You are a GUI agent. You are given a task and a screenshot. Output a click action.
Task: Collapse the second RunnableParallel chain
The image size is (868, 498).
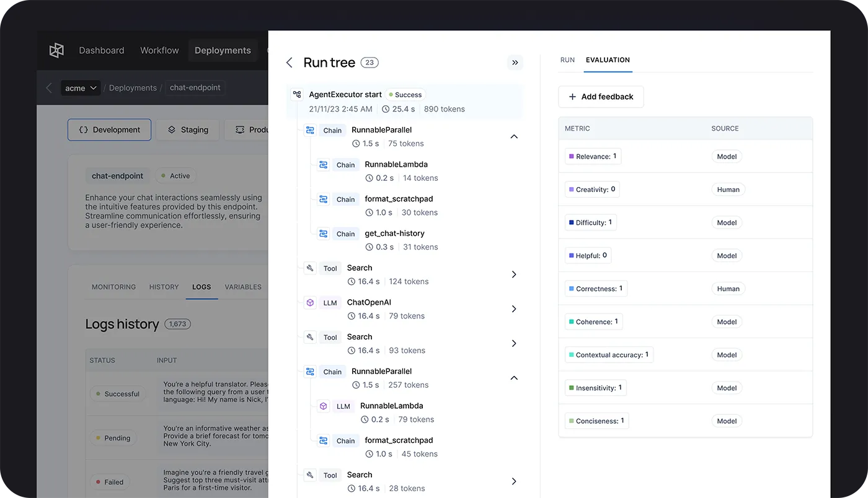coord(513,378)
